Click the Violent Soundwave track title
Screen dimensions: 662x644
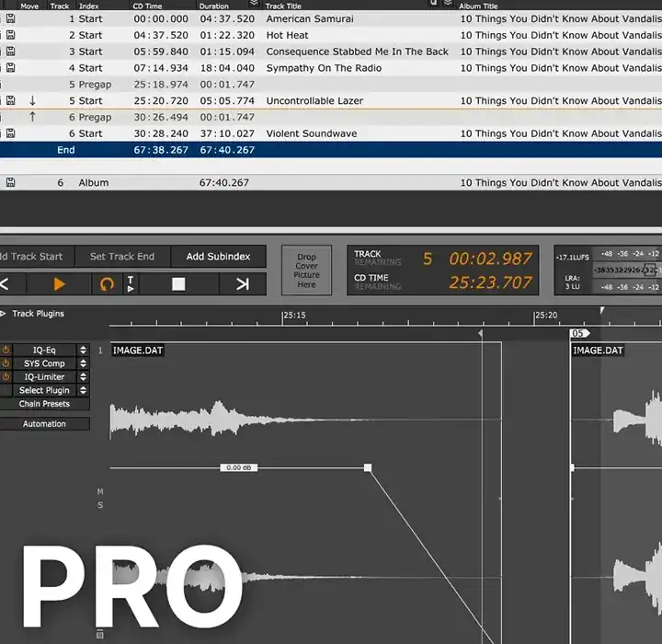point(312,133)
